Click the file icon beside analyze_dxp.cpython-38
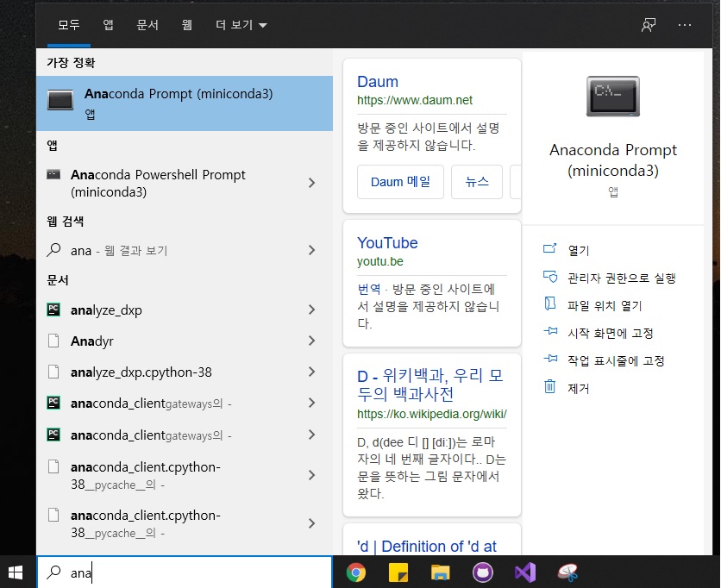The height and width of the screenshot is (588, 721). [x=53, y=372]
